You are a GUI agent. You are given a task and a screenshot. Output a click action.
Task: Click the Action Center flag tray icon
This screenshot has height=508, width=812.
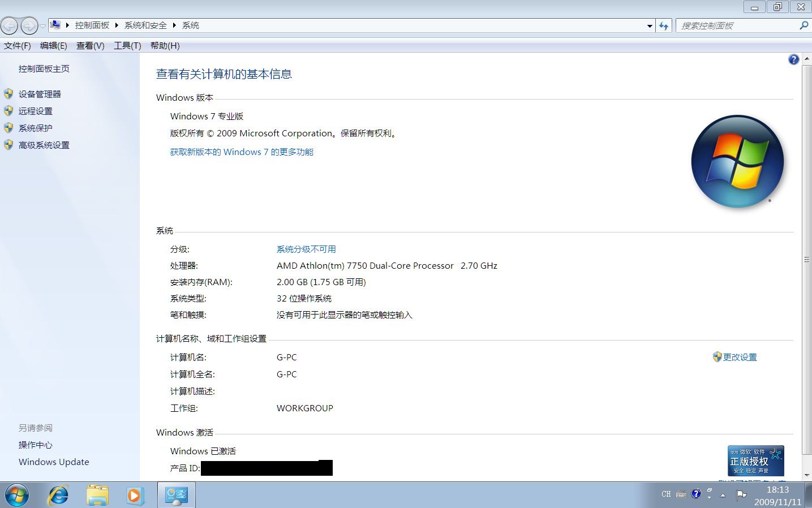[x=741, y=496]
